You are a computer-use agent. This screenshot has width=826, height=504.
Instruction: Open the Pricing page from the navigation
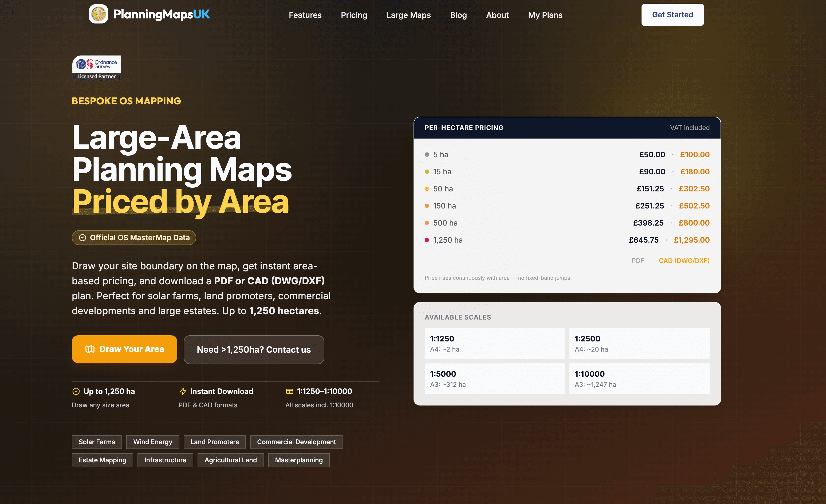[x=354, y=15]
